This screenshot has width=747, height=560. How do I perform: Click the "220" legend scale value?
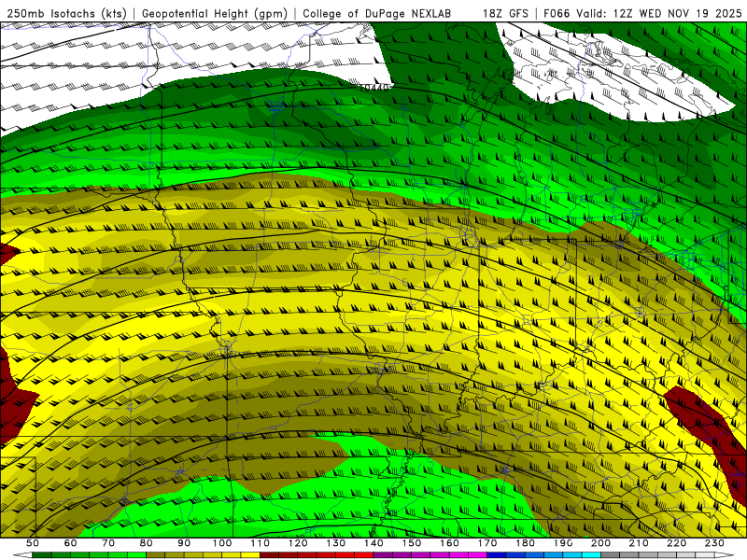(x=676, y=543)
